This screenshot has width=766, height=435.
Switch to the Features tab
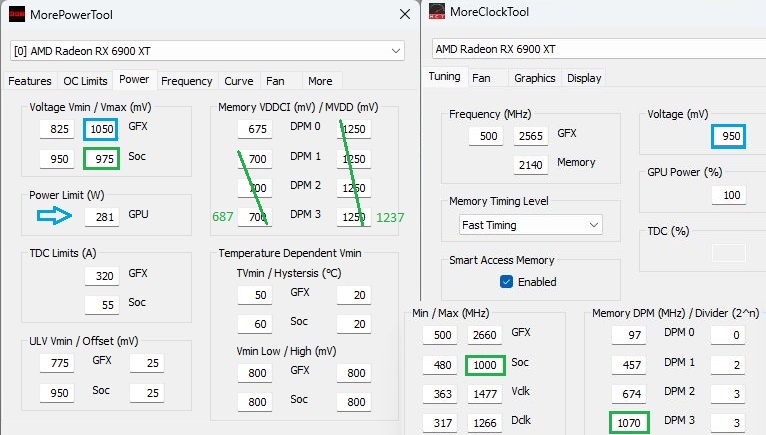tap(30, 81)
